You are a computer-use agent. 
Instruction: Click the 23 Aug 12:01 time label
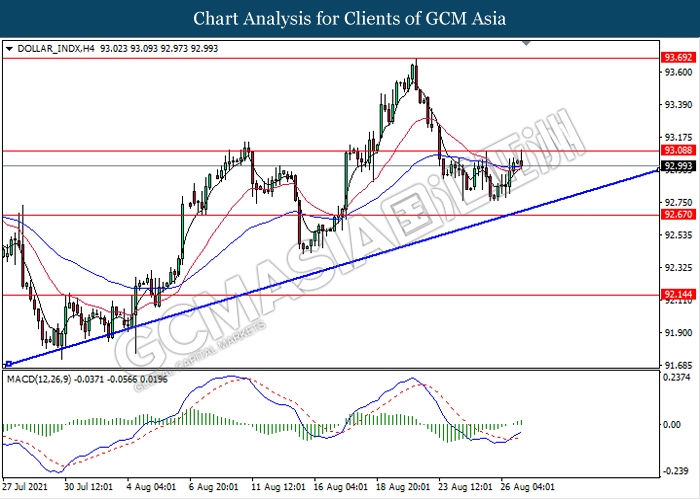465,487
